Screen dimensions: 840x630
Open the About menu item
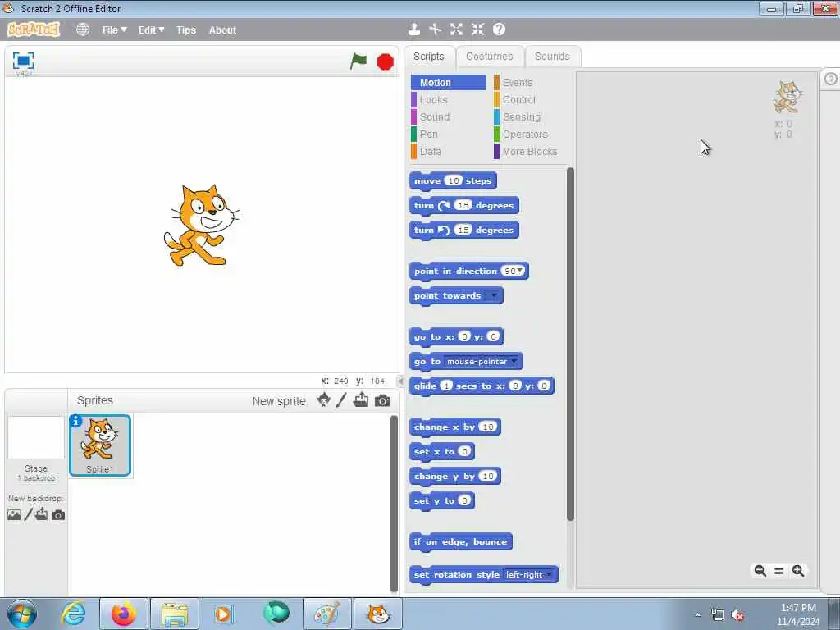click(222, 30)
